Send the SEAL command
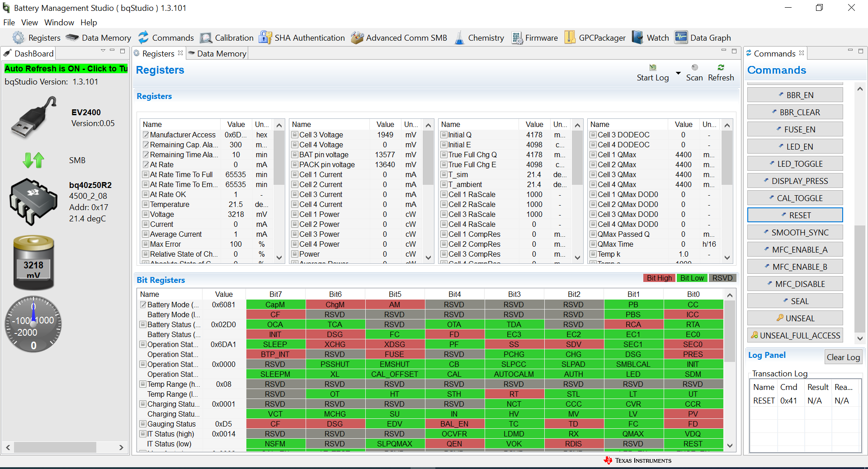This screenshot has height=469, width=868. point(795,301)
